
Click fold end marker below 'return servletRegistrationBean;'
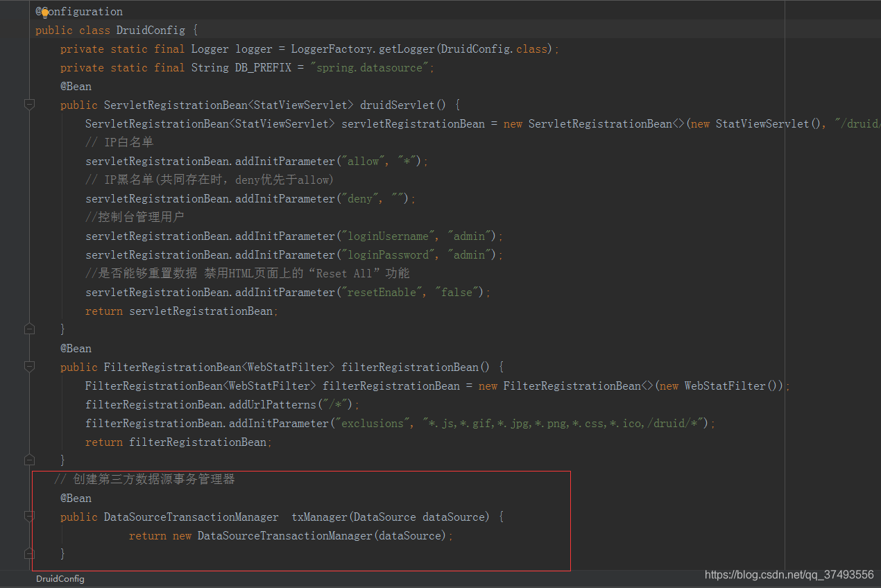click(x=29, y=329)
